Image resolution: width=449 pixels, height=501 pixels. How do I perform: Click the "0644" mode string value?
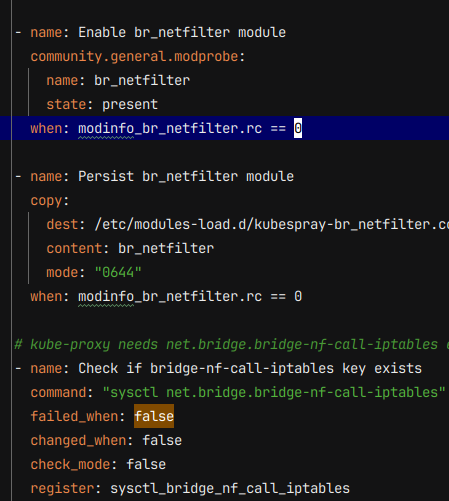(x=118, y=272)
